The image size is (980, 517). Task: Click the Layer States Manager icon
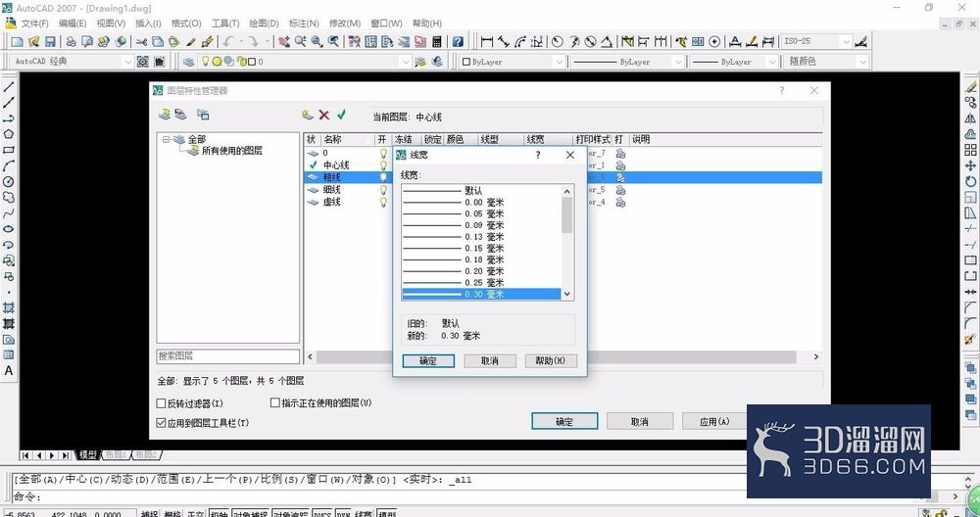[x=203, y=115]
